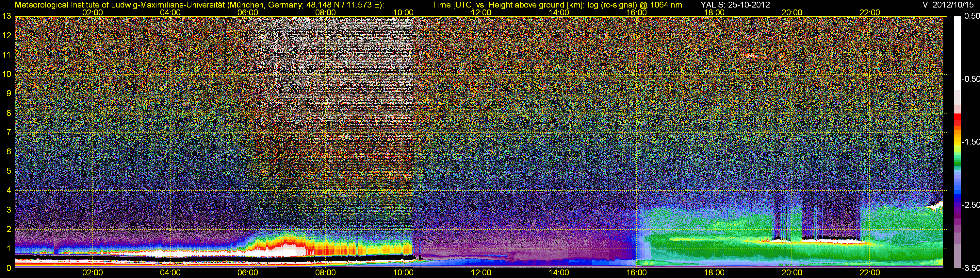980x278 pixels.
Task: Click the "18:00" label on the top time axis
Action: 714,12
